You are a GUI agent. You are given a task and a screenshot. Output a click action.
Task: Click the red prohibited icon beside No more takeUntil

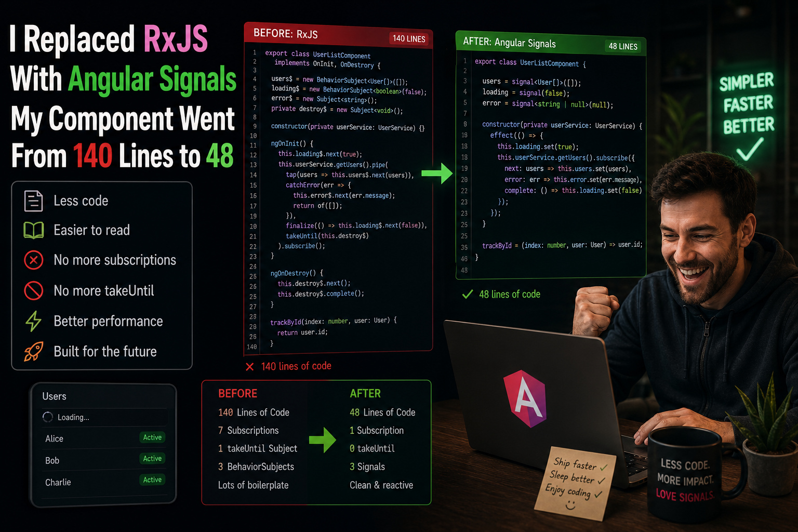[34, 290]
